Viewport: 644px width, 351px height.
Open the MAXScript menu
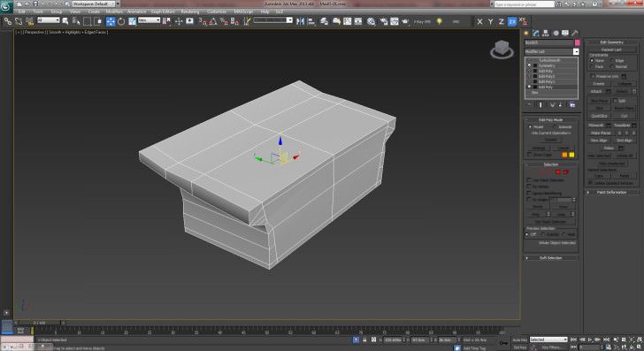pos(243,11)
